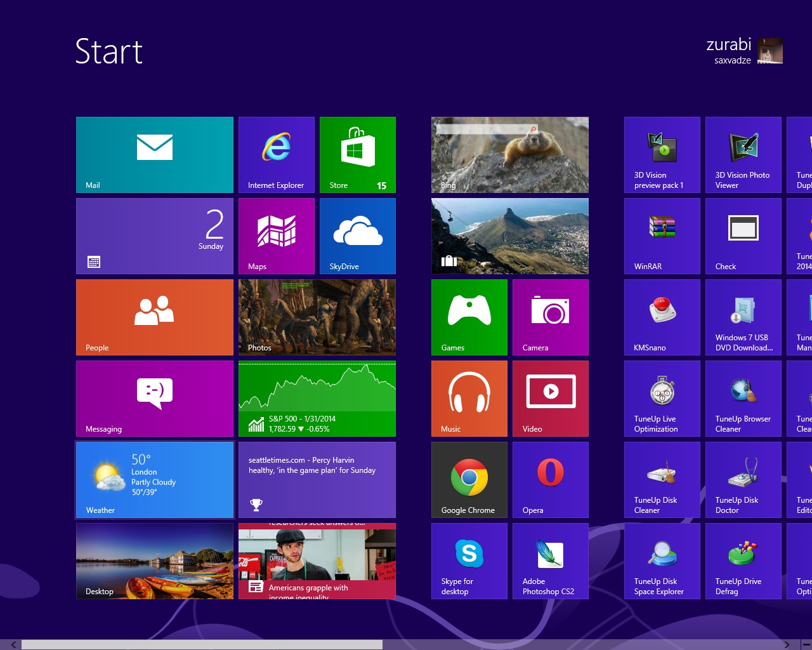Open the Sports tile with seattletimes.com headline
The height and width of the screenshot is (650, 812).
click(317, 480)
